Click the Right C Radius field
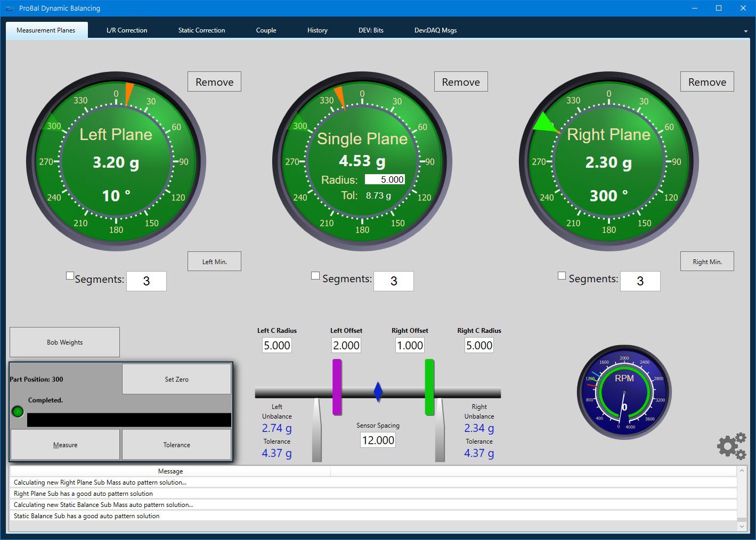This screenshot has height=540, width=756. 479,345
